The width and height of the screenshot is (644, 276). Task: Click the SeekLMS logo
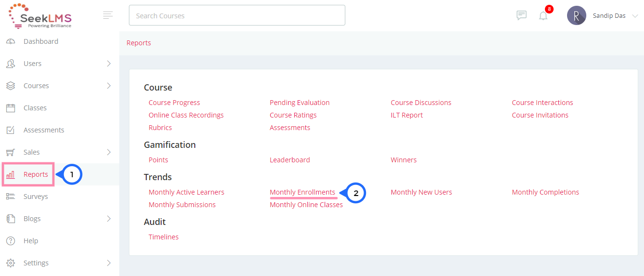(x=40, y=16)
